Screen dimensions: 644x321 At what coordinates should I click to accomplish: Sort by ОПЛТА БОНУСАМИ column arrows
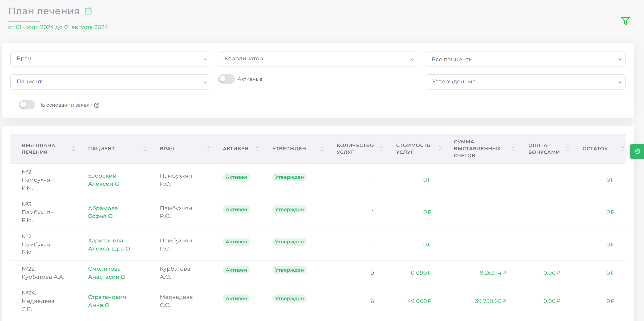click(568, 149)
